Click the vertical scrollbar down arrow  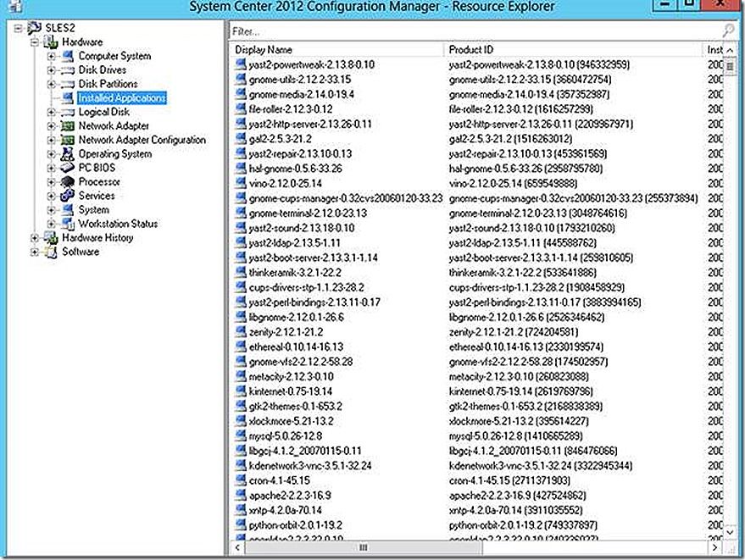731,533
